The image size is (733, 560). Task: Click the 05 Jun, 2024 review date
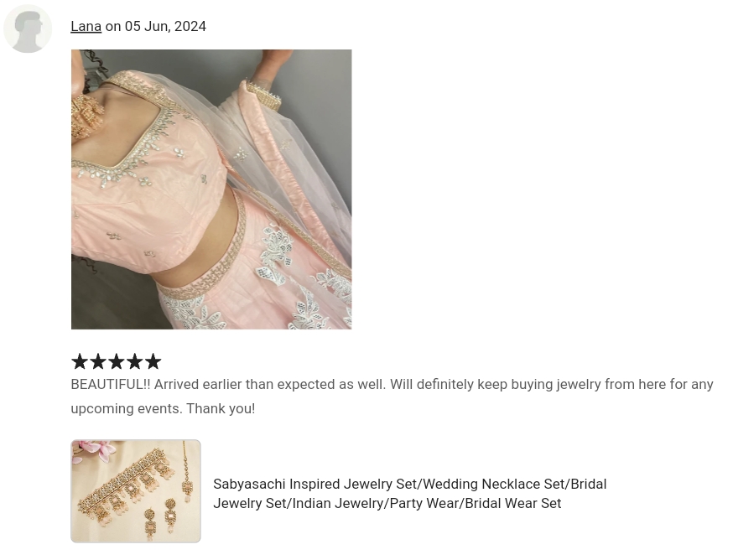pyautogui.click(x=165, y=26)
